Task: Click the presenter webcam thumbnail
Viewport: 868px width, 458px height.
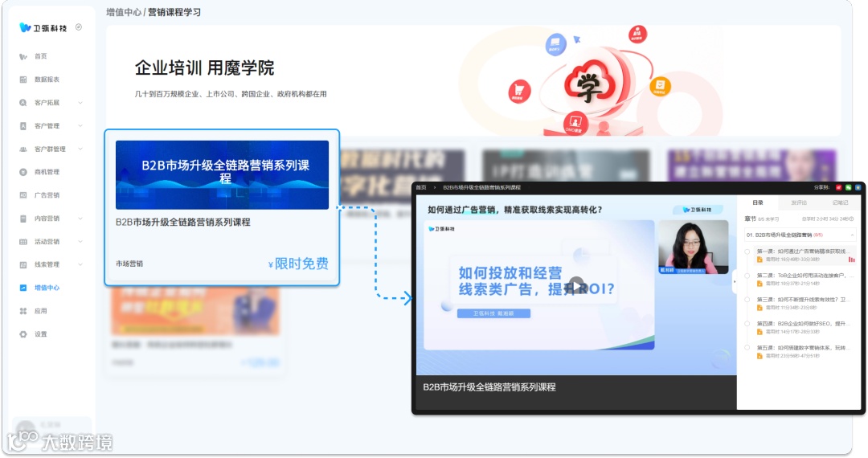Action: (x=693, y=247)
